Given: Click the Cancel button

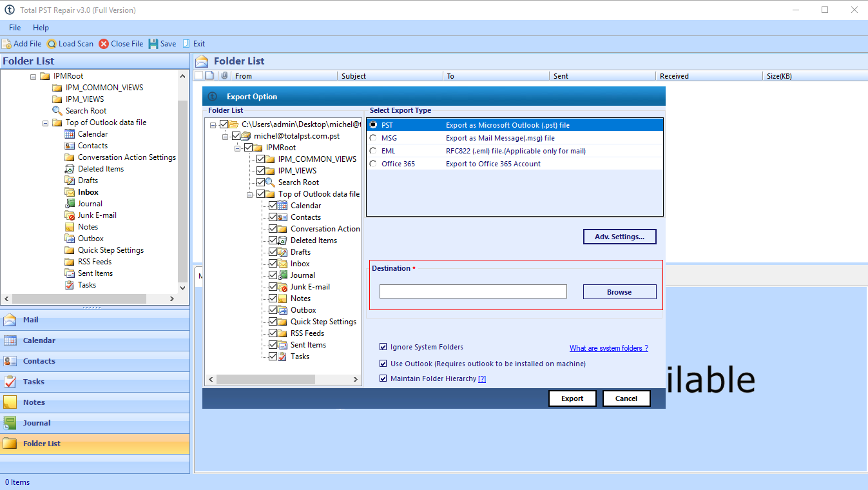Looking at the screenshot, I should tap(626, 398).
